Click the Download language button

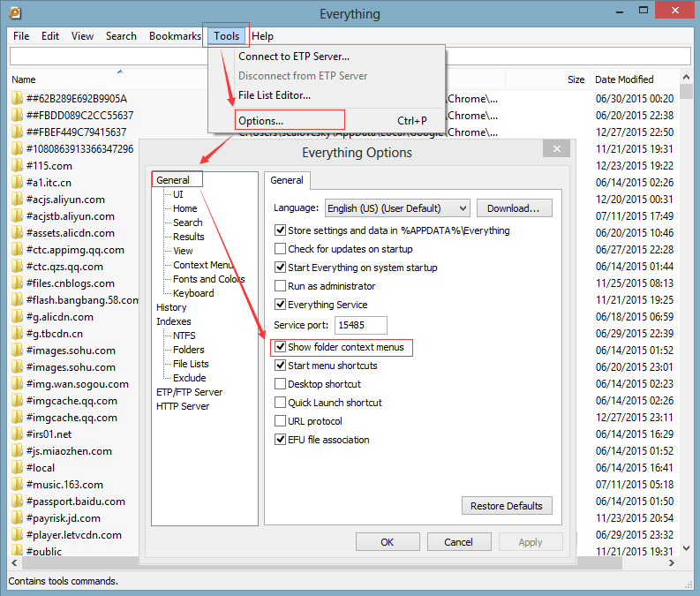514,208
